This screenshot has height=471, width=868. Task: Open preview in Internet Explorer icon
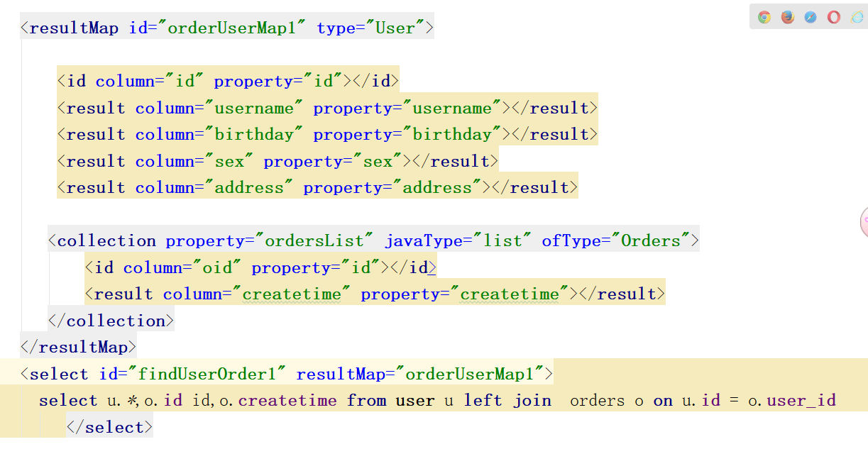[857, 17]
